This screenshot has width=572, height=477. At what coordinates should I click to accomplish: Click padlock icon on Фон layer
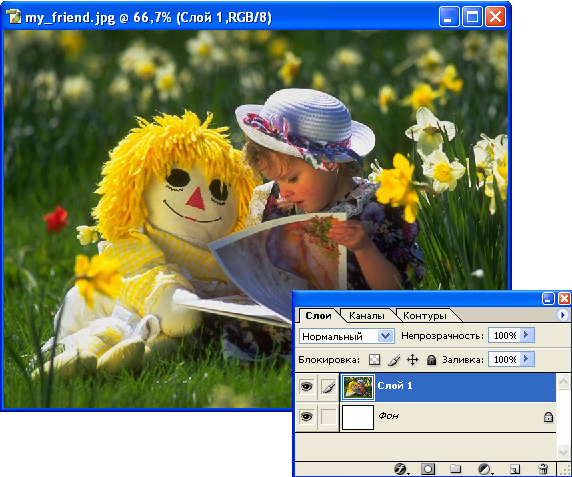pyautogui.click(x=548, y=417)
